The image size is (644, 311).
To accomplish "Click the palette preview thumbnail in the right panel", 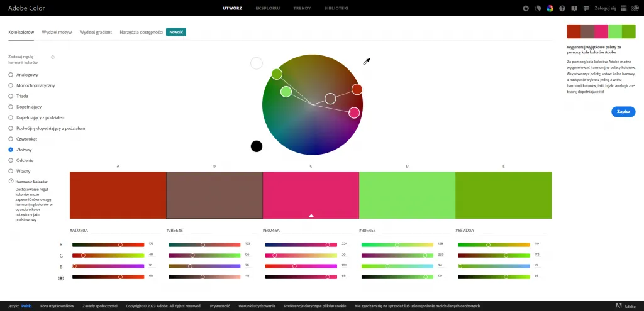I will pos(601,31).
